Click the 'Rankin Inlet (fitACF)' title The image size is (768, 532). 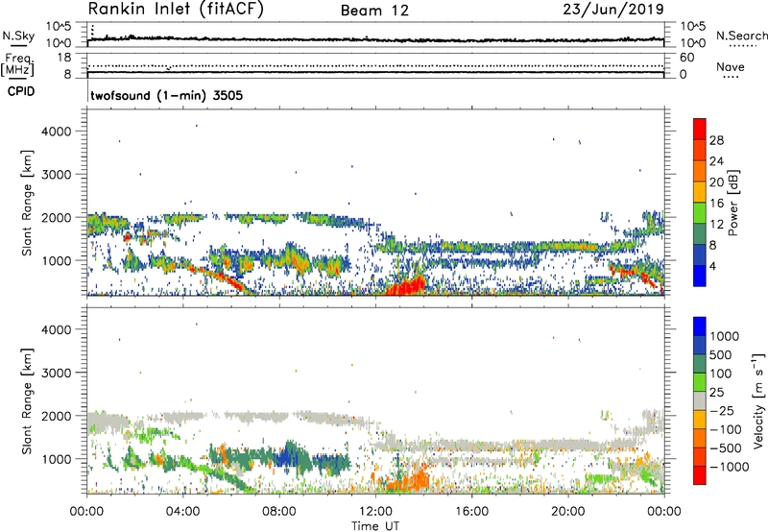point(176,10)
